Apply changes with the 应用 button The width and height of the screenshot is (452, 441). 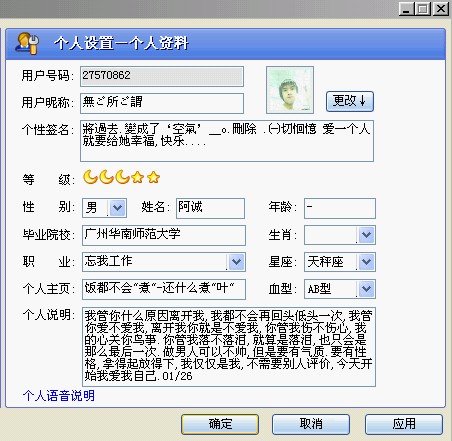[404, 424]
